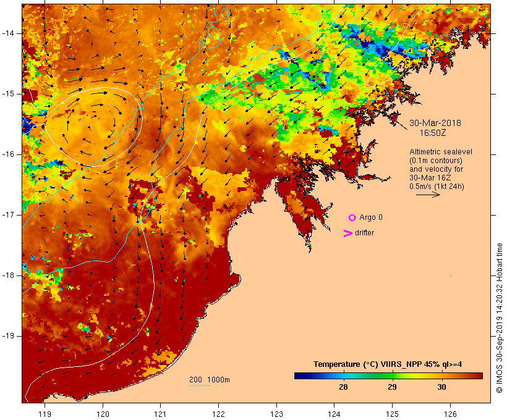Click longitude label 126 on the axis

coord(450,414)
